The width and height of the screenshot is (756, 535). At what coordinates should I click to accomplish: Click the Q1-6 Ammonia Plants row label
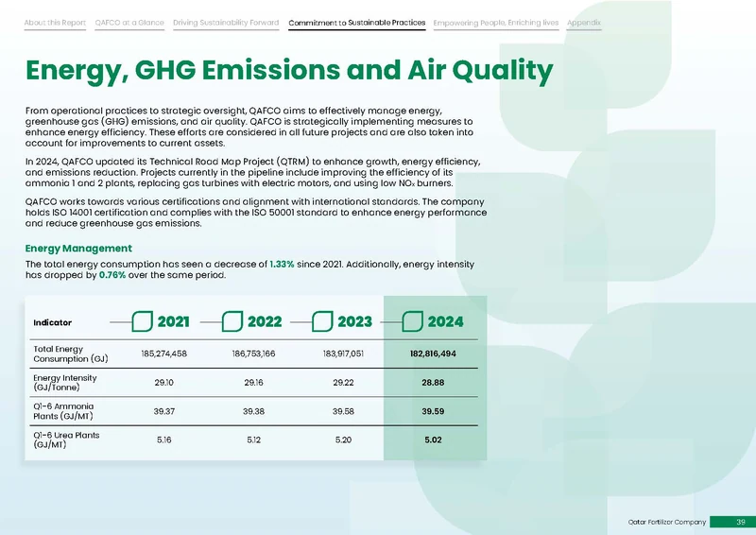click(x=63, y=411)
